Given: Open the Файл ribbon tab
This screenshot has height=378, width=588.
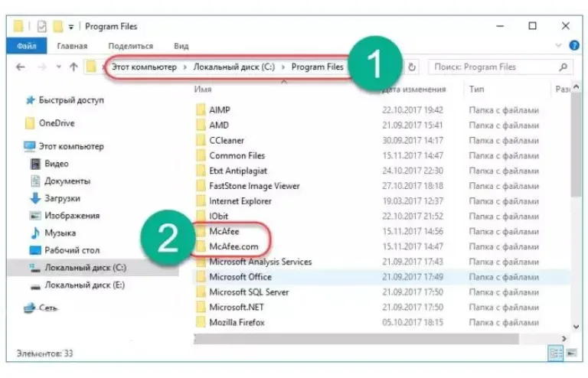Looking at the screenshot, I should (x=26, y=46).
